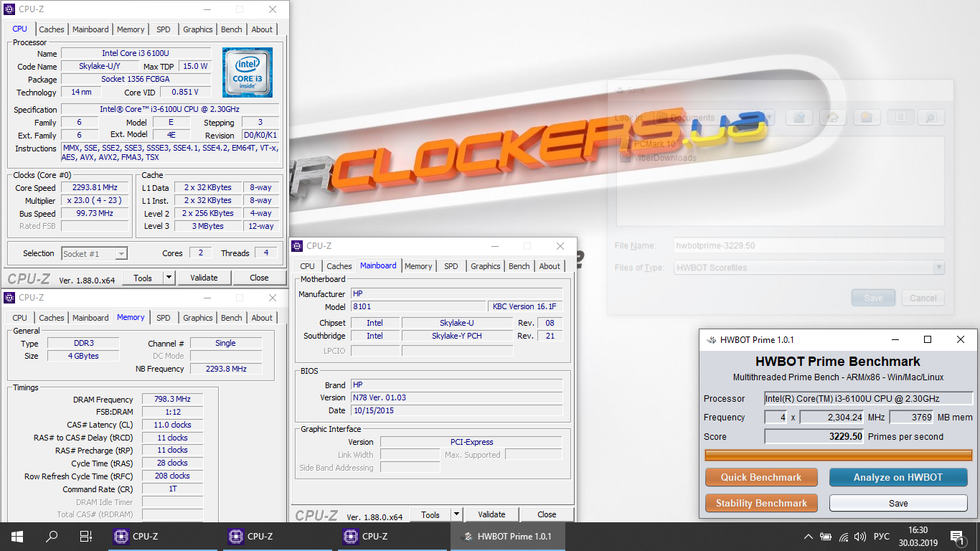The height and width of the screenshot is (551, 980).
Task: Open Bench tab in CPU-tab CPU-Z window
Action: pos(232,29)
